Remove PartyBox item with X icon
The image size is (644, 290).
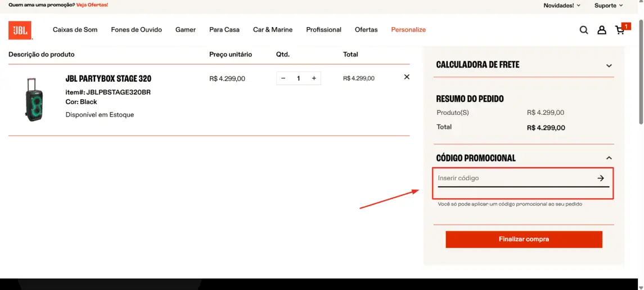407,77
